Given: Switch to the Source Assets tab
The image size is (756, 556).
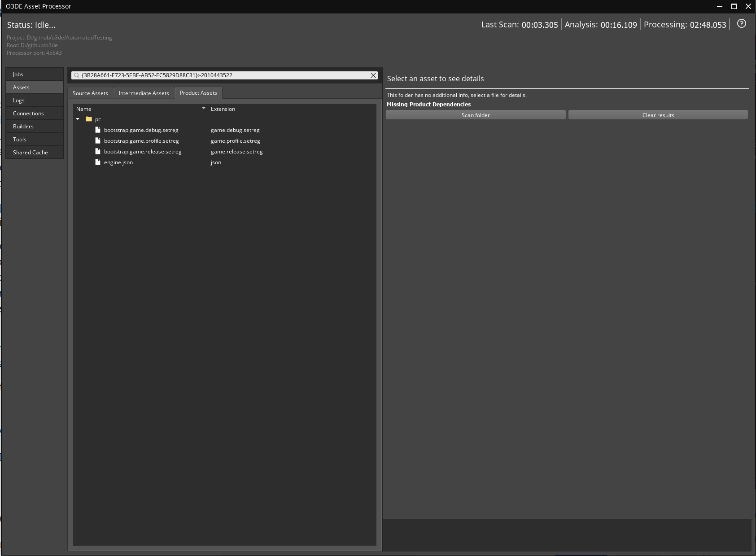Looking at the screenshot, I should click(x=90, y=93).
